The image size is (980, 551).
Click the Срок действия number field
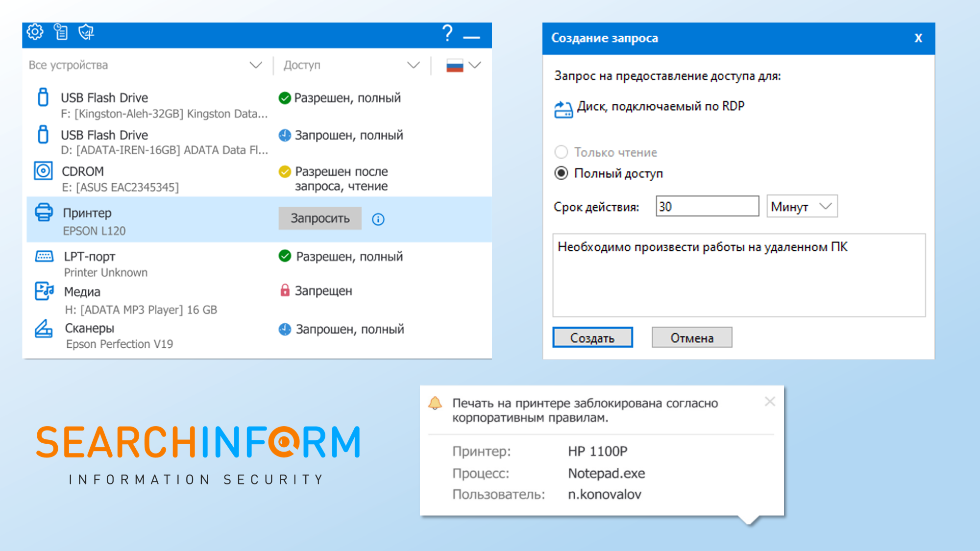click(707, 207)
